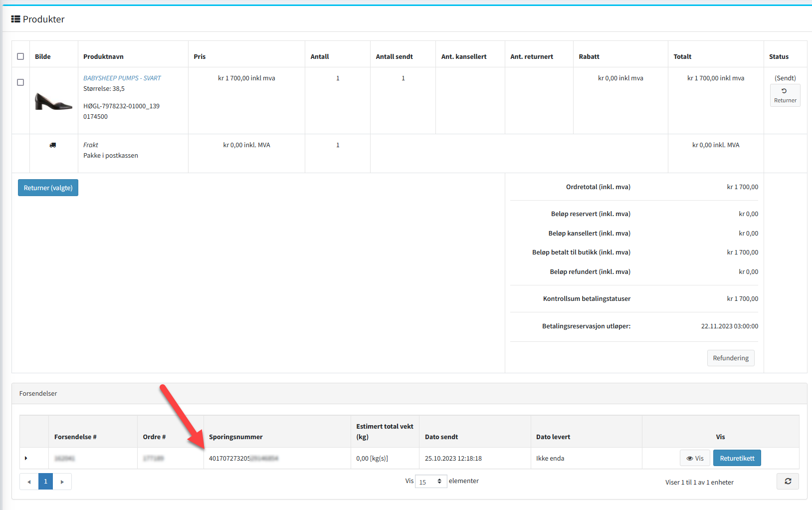Click the freight truck icon

[53, 145]
